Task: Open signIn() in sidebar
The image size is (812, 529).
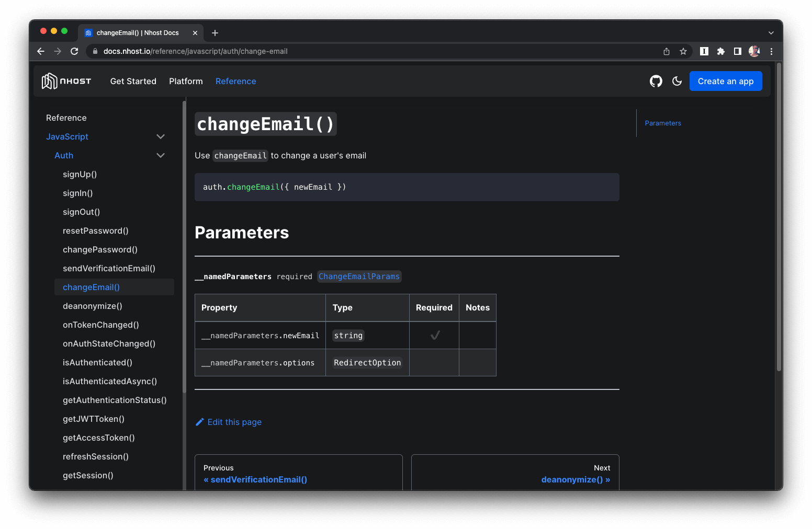Action: coord(77,193)
